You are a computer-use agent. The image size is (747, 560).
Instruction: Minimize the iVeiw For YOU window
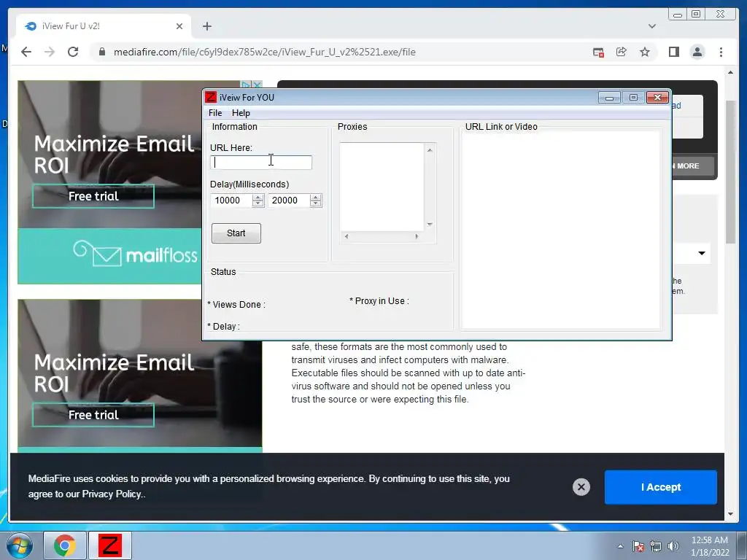point(609,98)
